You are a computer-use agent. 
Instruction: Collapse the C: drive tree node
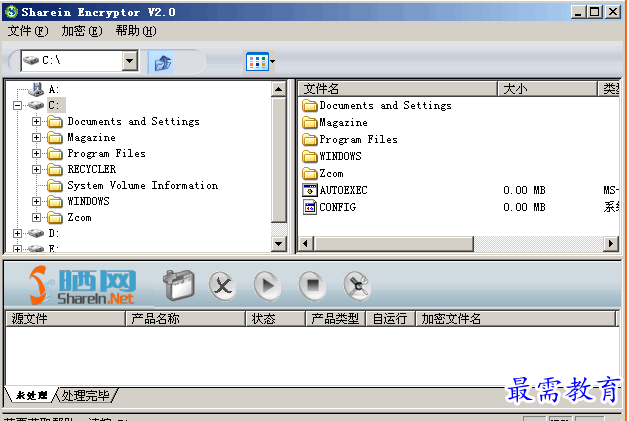click(17, 105)
